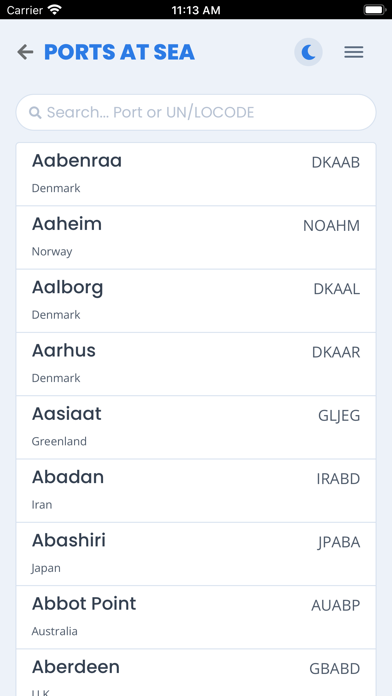Open Aalborg port details
392x696 pixels.
pyautogui.click(x=196, y=301)
